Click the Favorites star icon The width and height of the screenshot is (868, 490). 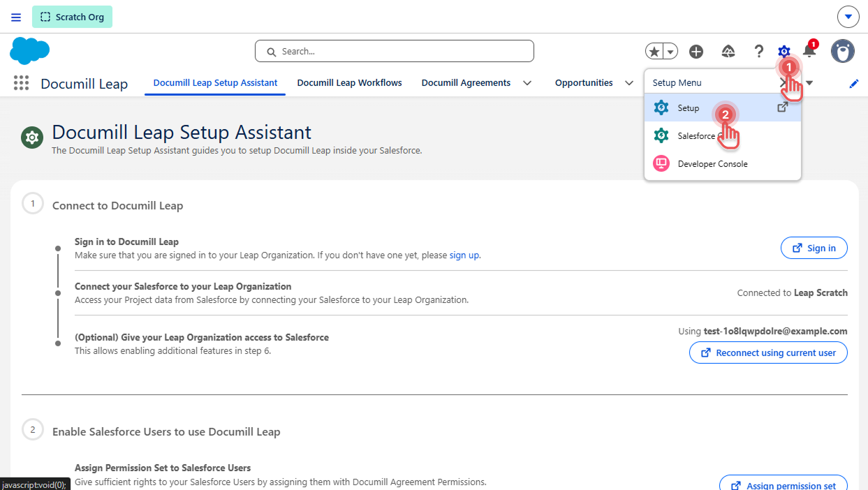point(654,51)
